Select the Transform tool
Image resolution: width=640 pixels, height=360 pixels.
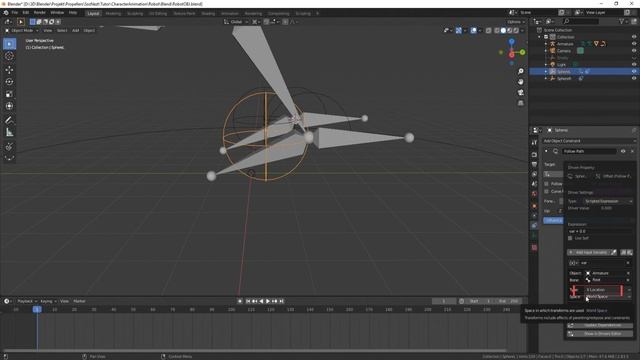coord(9,106)
